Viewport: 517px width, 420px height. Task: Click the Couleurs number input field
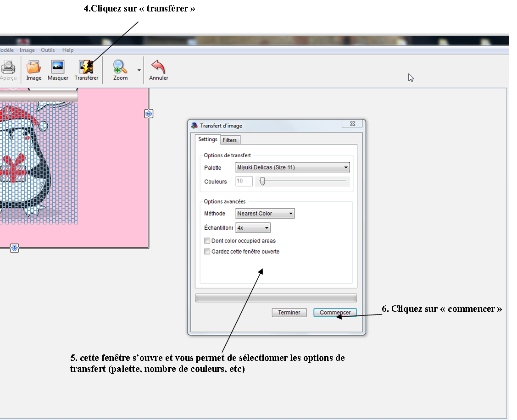point(244,182)
